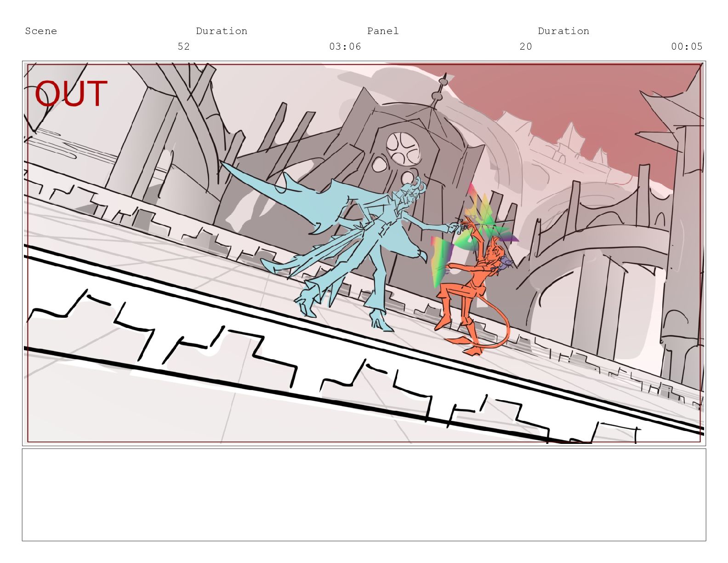Viewport: 728px width, 563px height.
Task: Click the scene duration '03:06'
Action: [345, 46]
